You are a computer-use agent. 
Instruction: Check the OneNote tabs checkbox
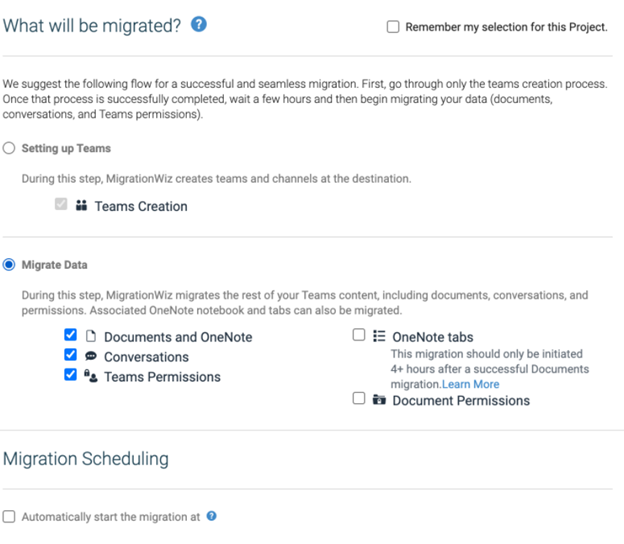point(359,336)
